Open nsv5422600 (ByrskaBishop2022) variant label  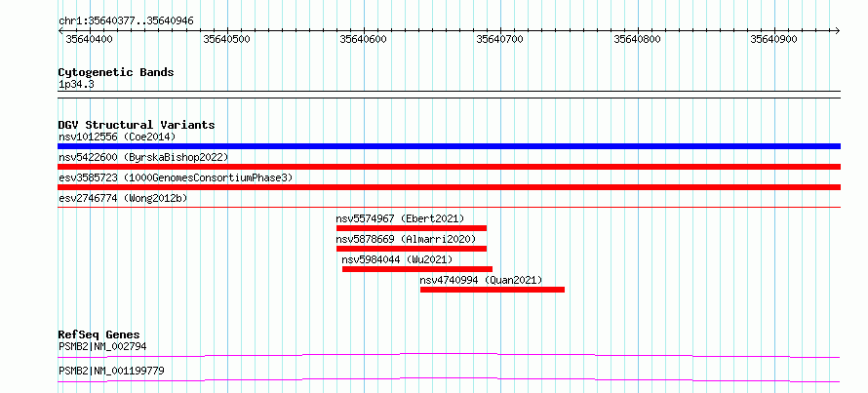142,157
